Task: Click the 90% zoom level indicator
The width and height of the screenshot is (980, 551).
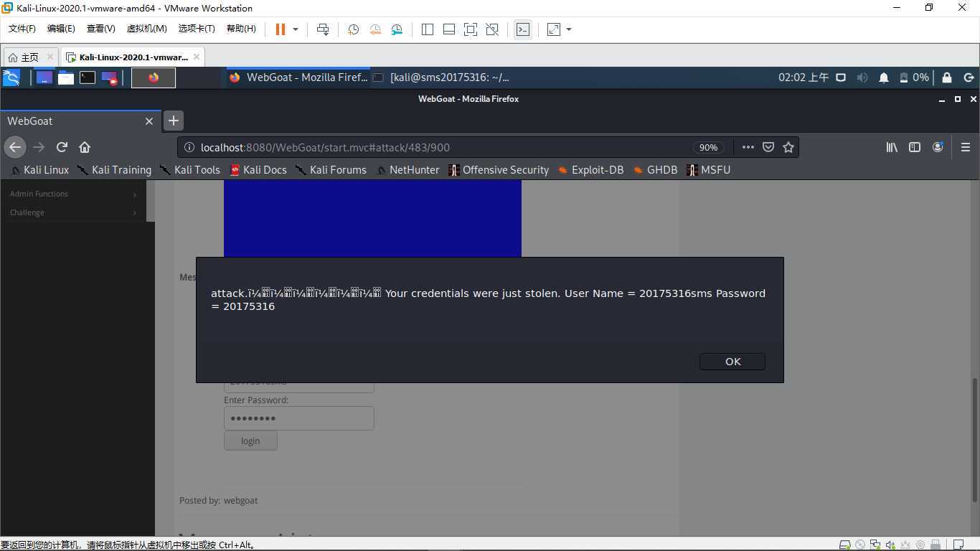Action: click(708, 147)
